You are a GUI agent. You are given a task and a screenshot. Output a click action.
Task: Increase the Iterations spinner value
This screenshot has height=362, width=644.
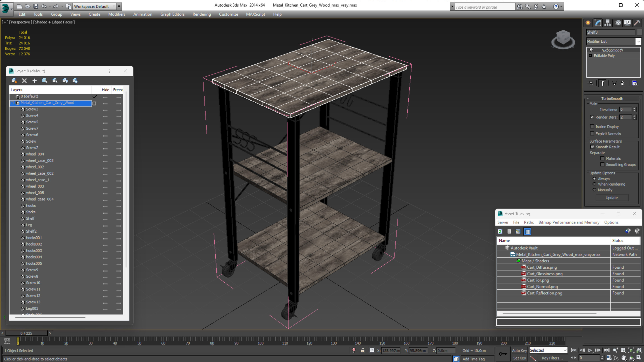tap(634, 108)
